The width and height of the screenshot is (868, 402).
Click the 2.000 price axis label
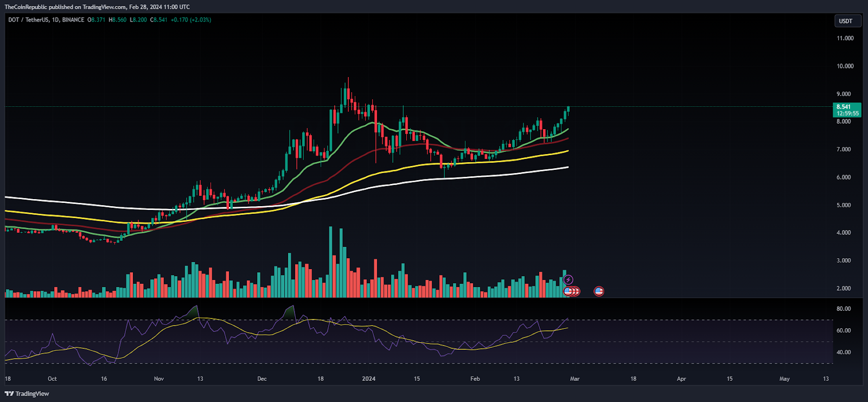[844, 288]
